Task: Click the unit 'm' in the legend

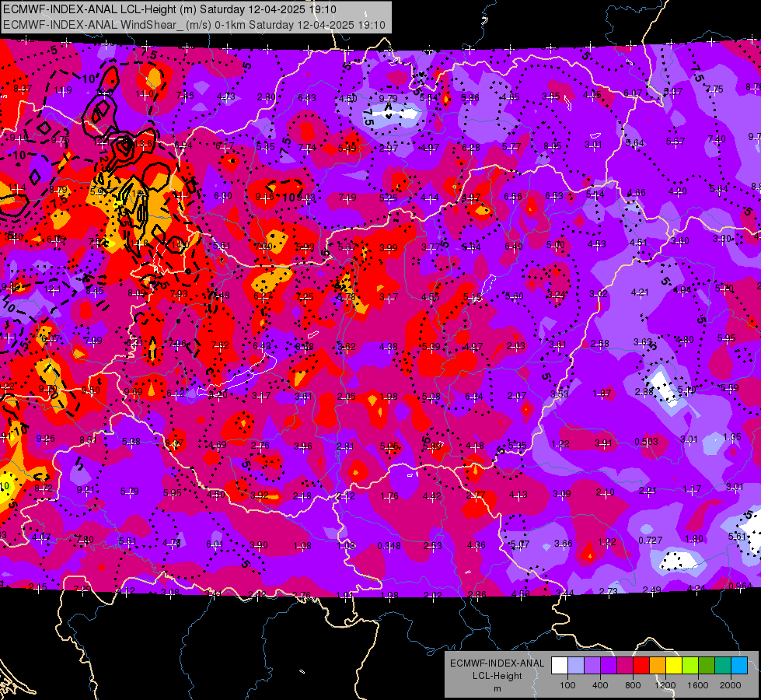Action: point(497,688)
